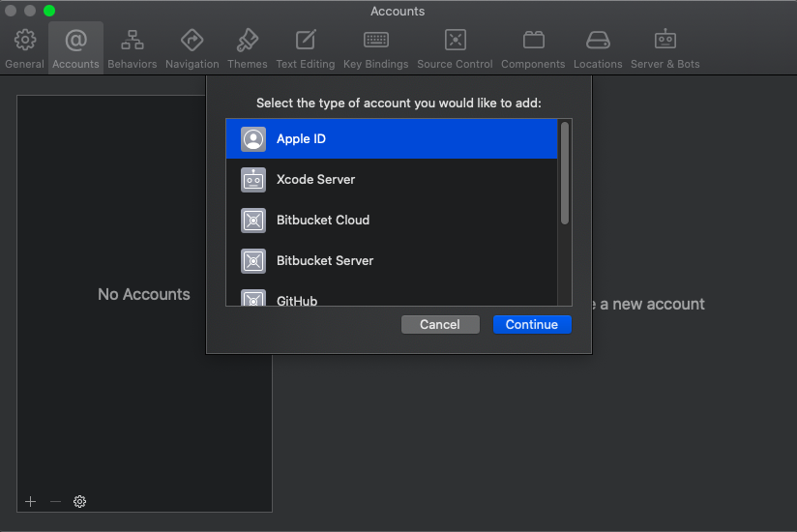Click the green zoom window button
Image resolution: width=797 pixels, height=532 pixels.
tap(49, 11)
